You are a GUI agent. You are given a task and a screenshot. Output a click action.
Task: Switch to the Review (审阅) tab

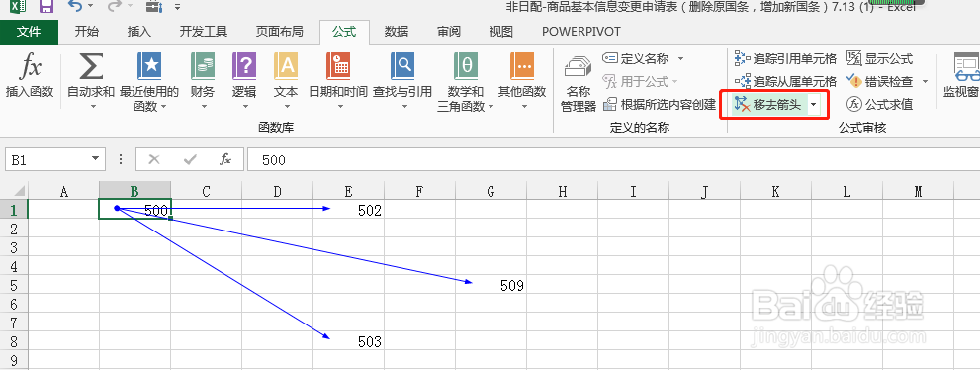[x=449, y=32]
